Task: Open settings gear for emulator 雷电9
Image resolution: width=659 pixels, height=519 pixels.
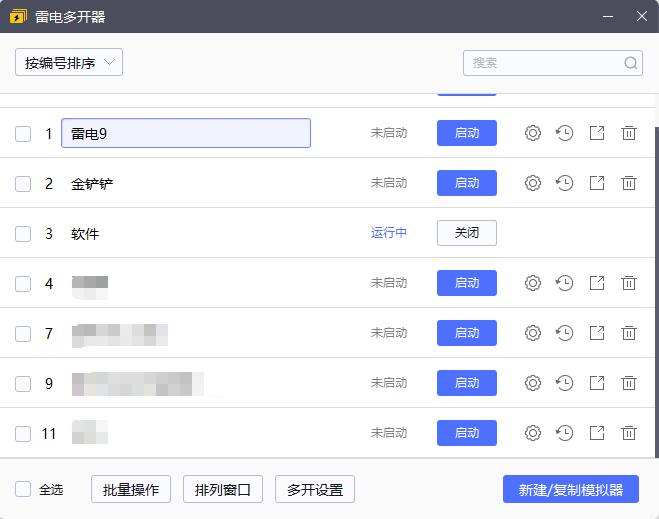Action: pyautogui.click(x=532, y=133)
